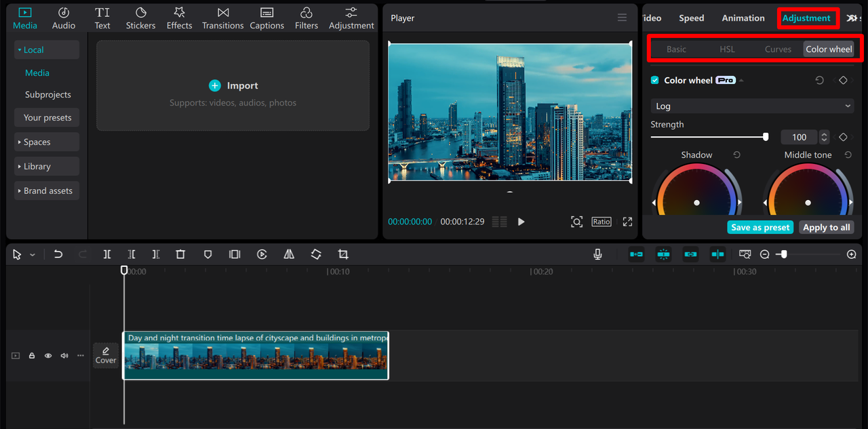Open the Ratio button in player
Viewport: 868px width, 429px height.
click(601, 222)
